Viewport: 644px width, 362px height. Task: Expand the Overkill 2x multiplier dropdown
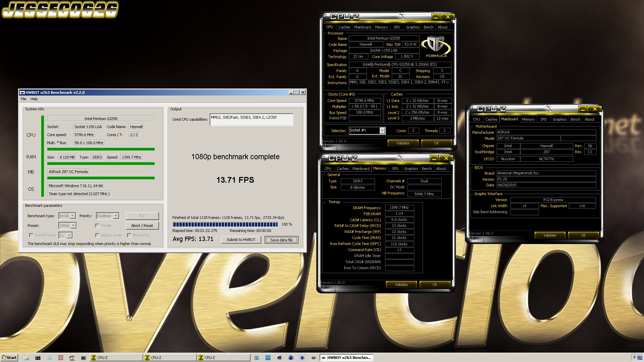click(65, 235)
